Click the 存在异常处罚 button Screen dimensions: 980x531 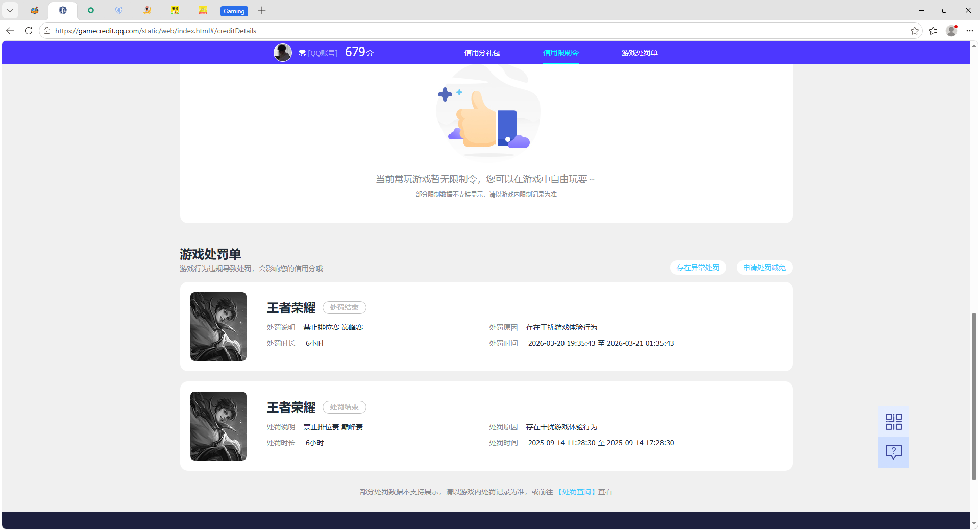click(698, 268)
